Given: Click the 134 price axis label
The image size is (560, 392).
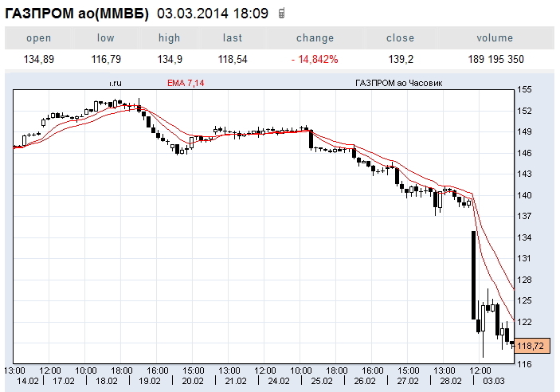Looking at the screenshot, I should (524, 237).
